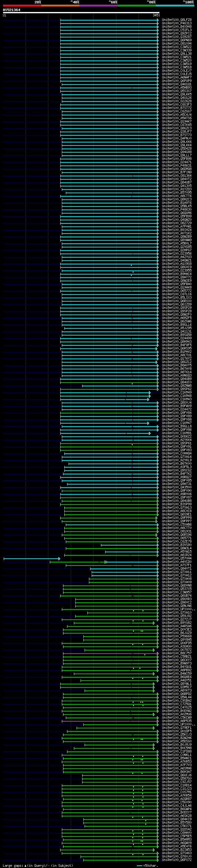Select label UniRef100_Q6DVN8
The width and height of the screenshot is (197, 868).
[x=177, y=585]
